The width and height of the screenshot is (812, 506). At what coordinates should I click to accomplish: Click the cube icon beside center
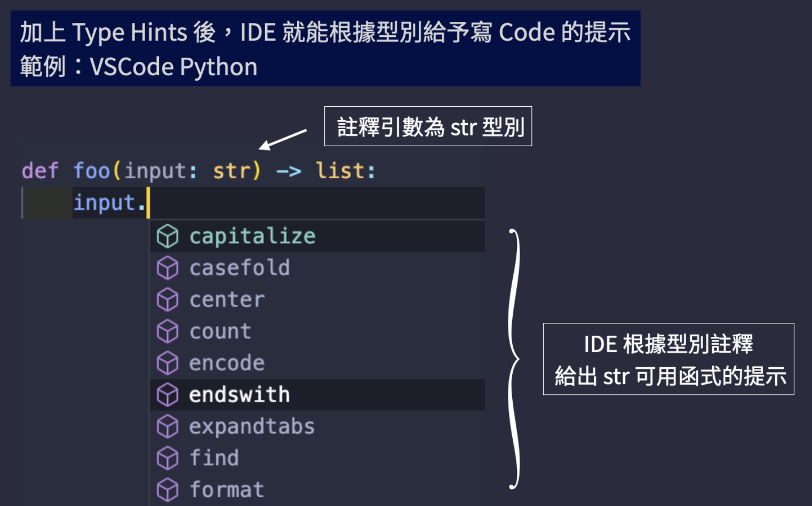pos(168,299)
